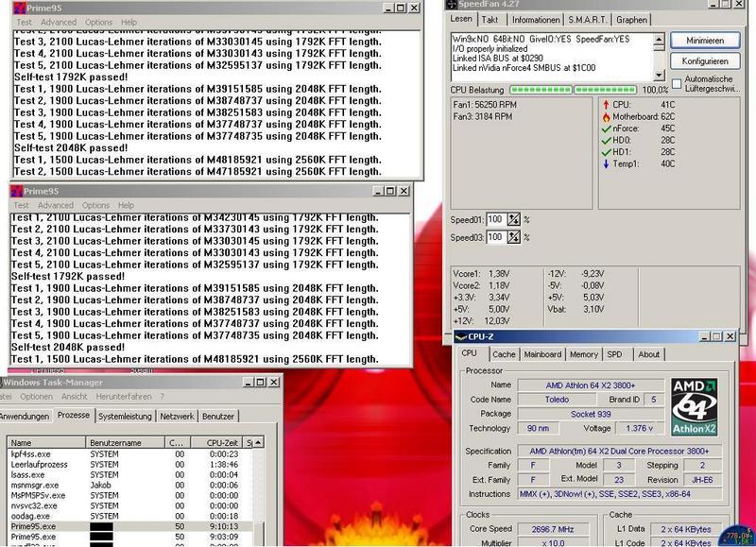This screenshot has height=547, width=756.
Task: Click the Prime95 icon in lower window title
Action: 16,191
